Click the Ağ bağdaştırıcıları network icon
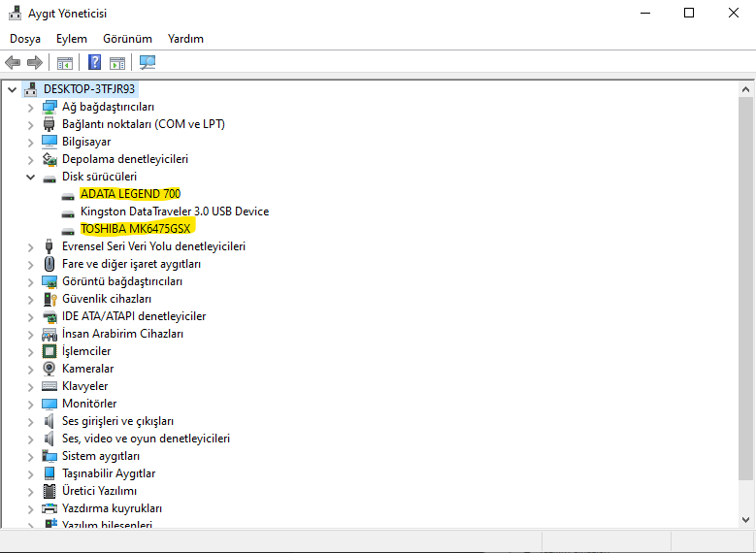 [49, 107]
